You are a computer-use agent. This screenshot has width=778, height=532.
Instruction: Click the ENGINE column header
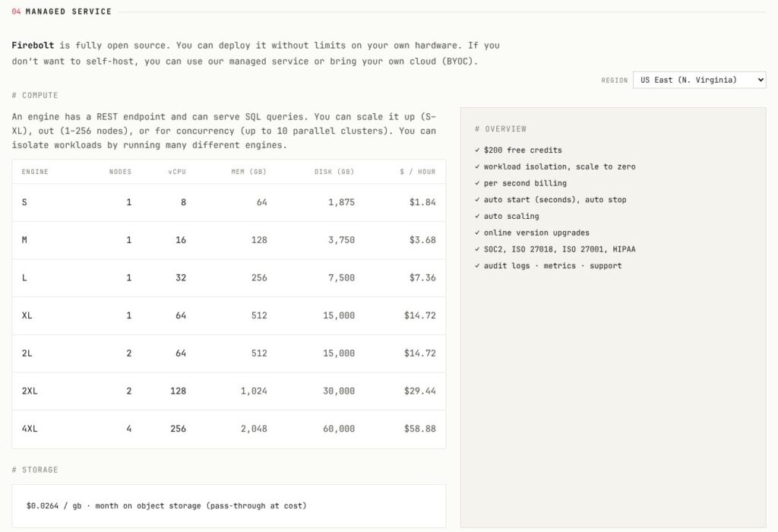(x=35, y=172)
